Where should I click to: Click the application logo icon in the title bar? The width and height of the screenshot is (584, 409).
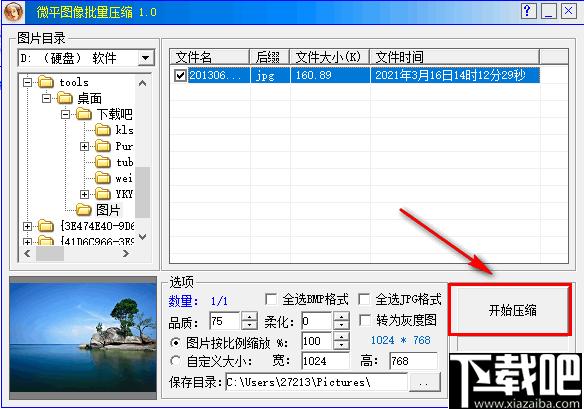(x=13, y=12)
